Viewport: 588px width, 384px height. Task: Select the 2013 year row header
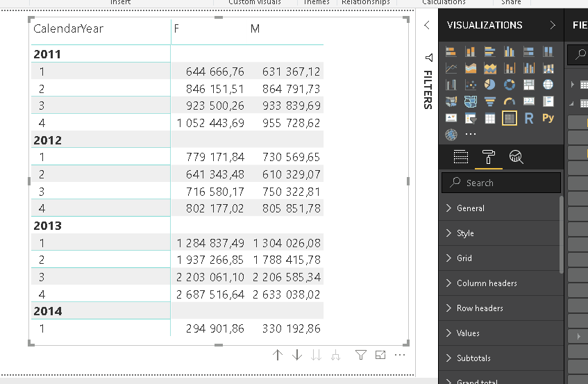click(47, 226)
